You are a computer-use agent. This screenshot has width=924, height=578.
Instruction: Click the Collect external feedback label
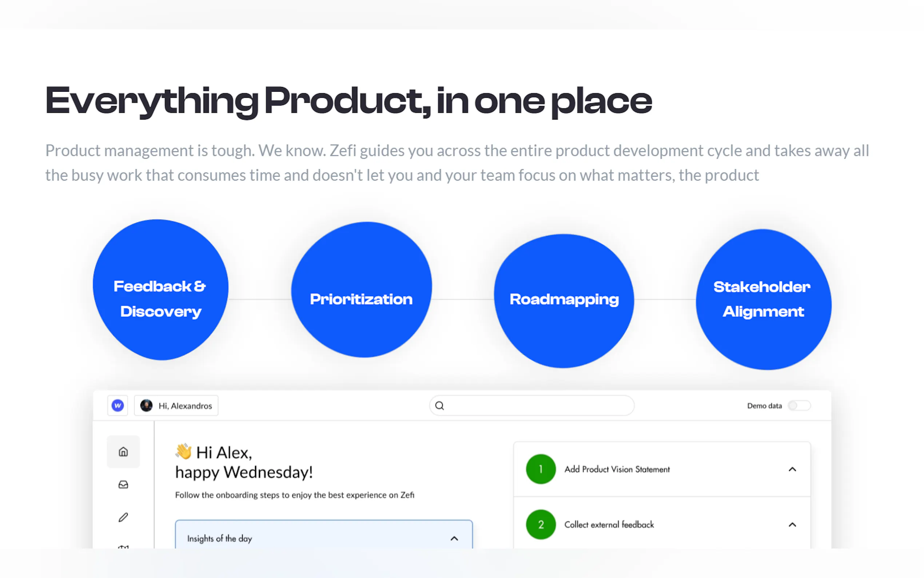point(609,525)
